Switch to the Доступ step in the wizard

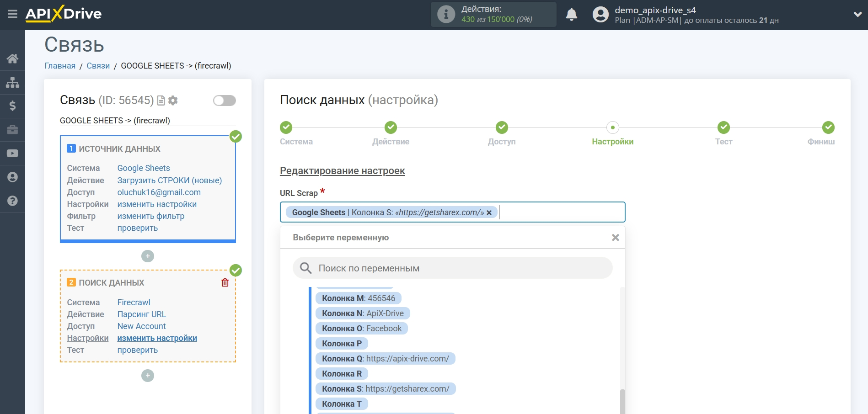tap(502, 128)
